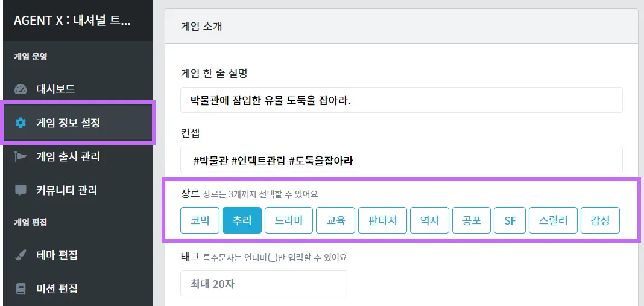This screenshot has width=644, height=306.
Task: Deselect the active 추리 genre
Action: (x=242, y=220)
